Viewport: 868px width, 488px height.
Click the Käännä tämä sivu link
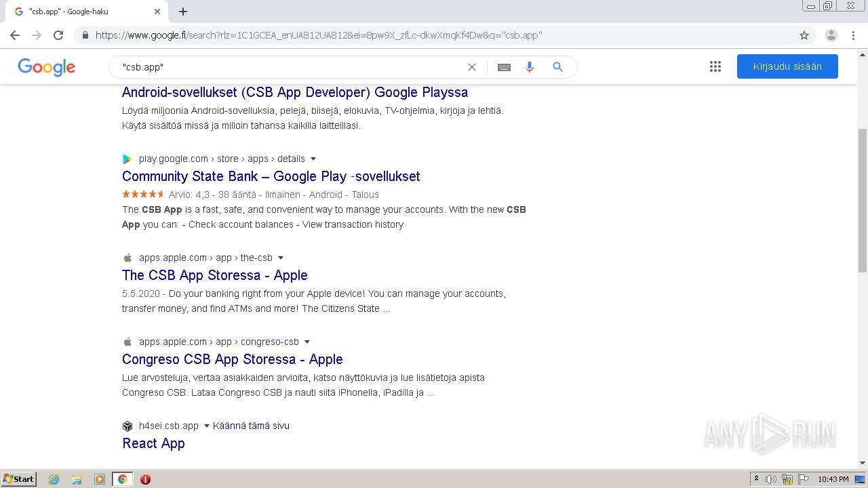coord(251,426)
